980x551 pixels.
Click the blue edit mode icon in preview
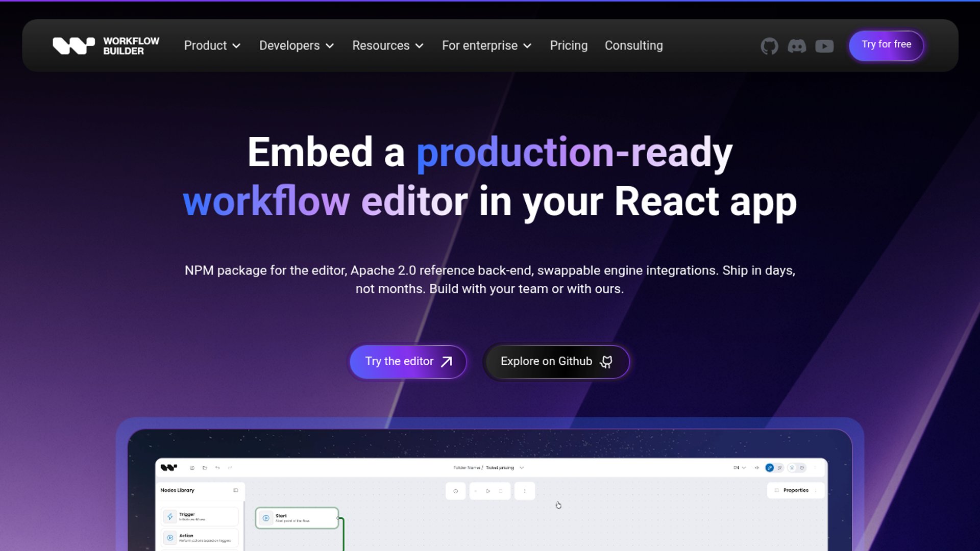pos(770,467)
